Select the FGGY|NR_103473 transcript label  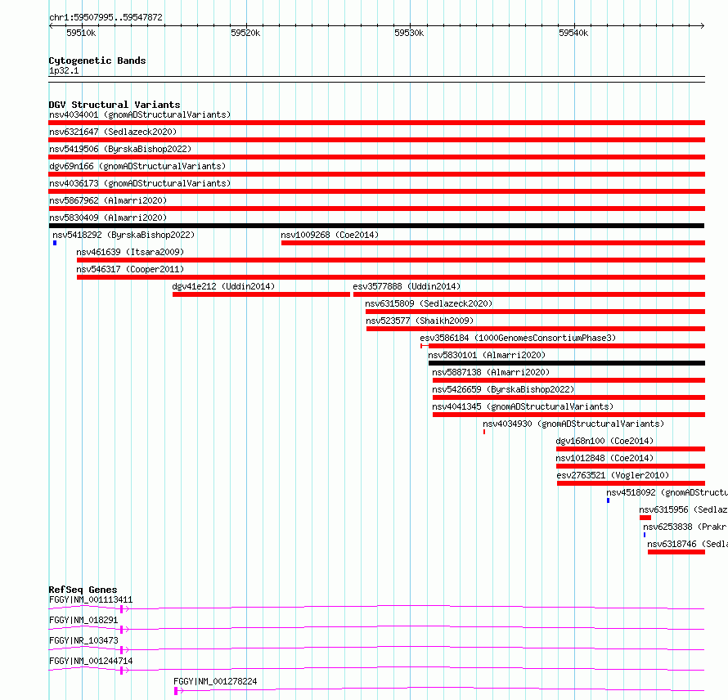tap(83, 640)
